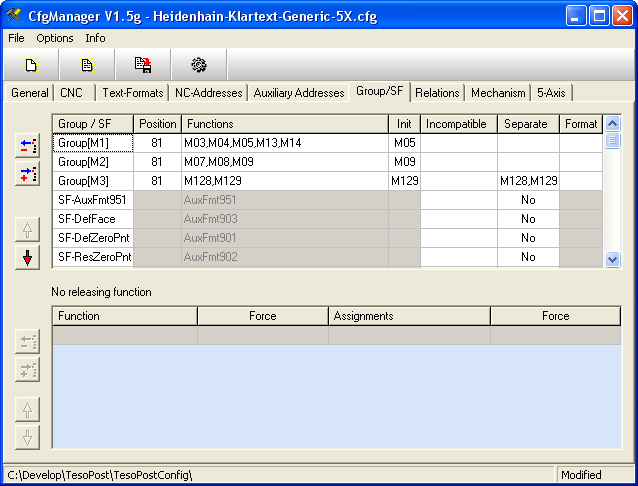638x486 pixels.
Task: Click the new blank configuration icon
Action: (31, 65)
